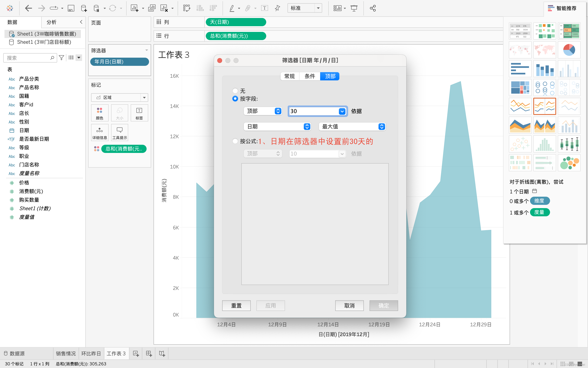Click the Duplicate sheet icon

coord(152,8)
